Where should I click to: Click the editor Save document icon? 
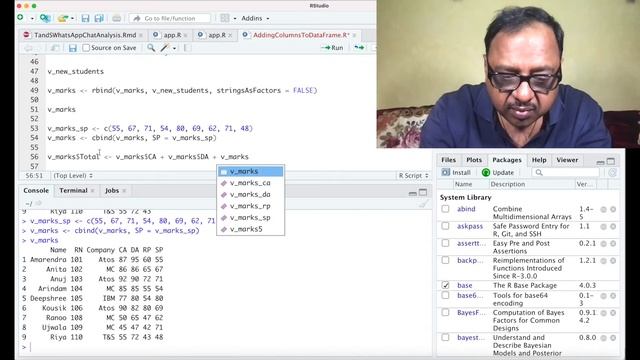73,48
